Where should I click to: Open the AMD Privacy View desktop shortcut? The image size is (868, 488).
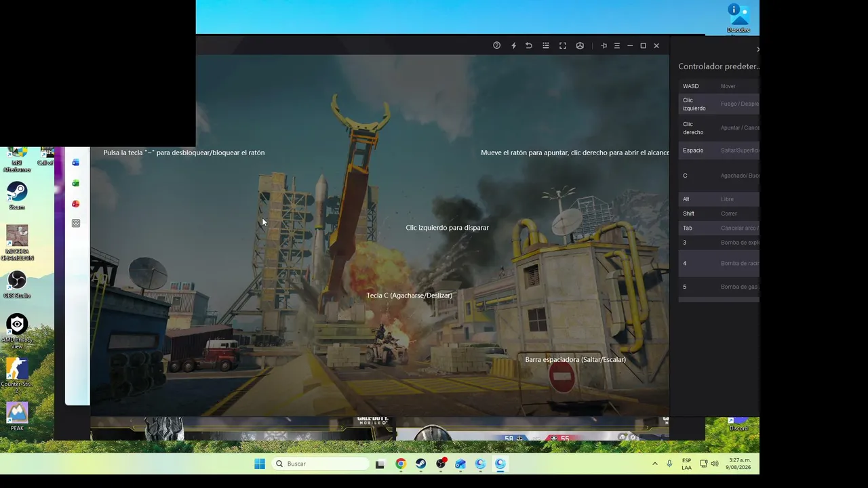[17, 331]
